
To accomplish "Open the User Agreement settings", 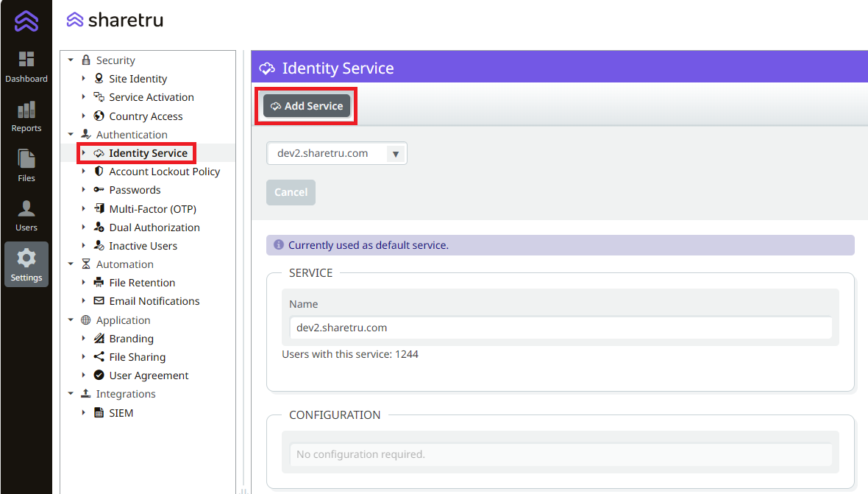I will click(x=148, y=375).
